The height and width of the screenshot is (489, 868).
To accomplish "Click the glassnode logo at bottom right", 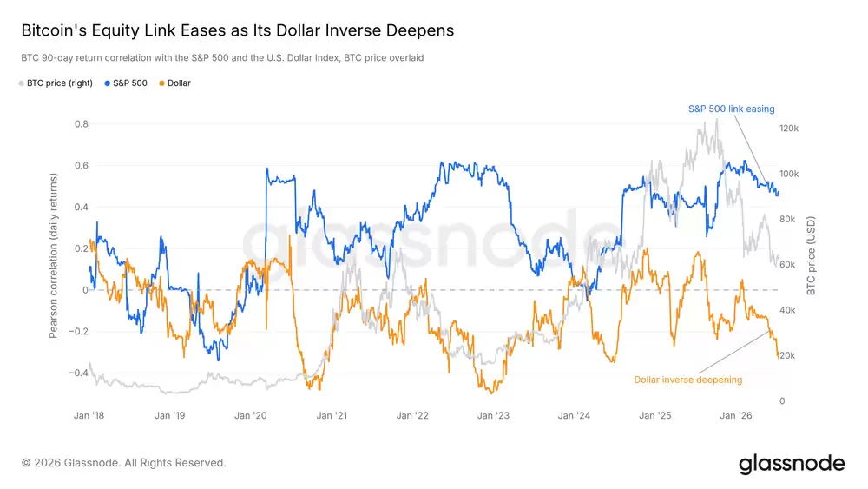I will coord(792,464).
